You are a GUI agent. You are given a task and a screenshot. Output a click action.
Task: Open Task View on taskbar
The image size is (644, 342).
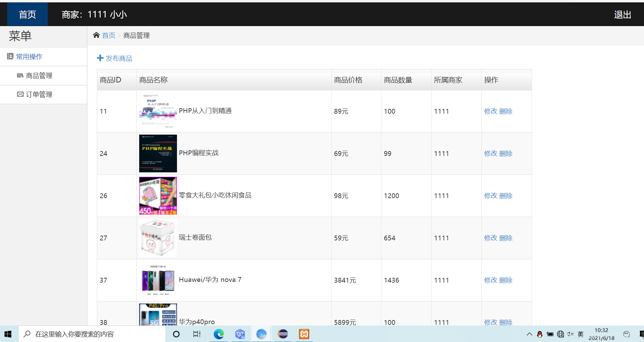click(197, 334)
